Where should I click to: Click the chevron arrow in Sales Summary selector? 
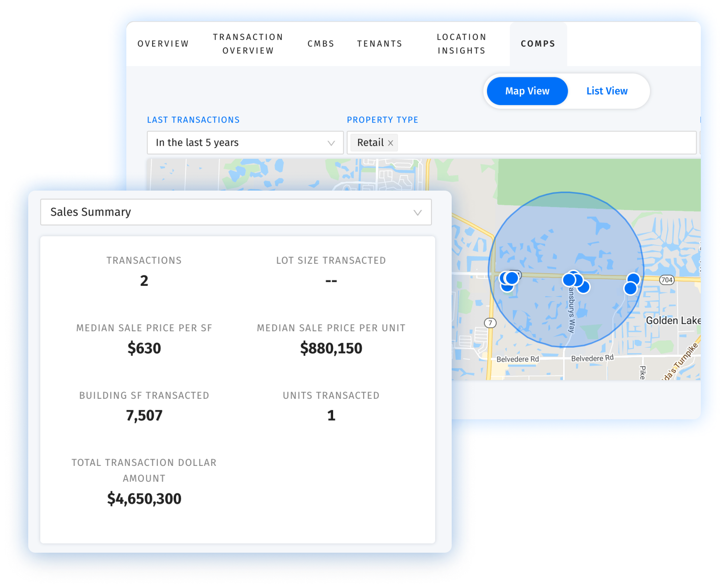click(x=417, y=212)
